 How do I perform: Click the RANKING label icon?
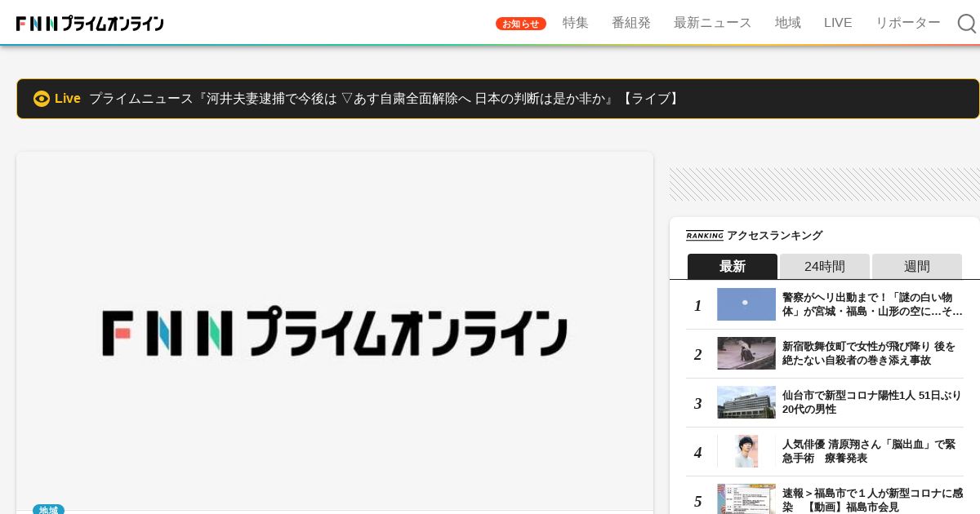click(705, 236)
